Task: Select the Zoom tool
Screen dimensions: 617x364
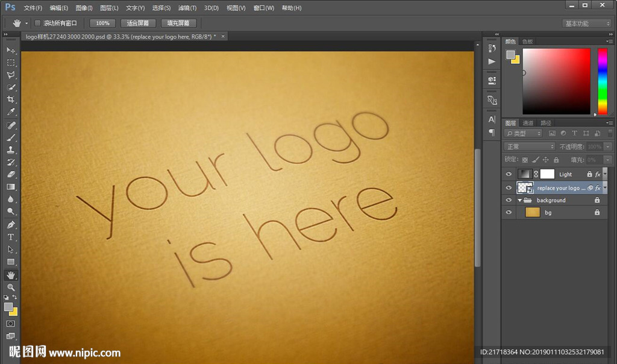Action: point(11,287)
